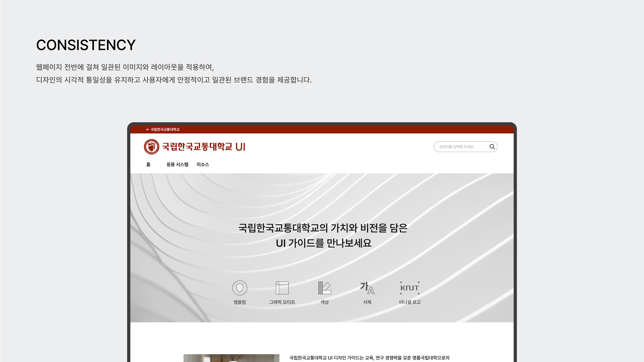Click the 이니셜 로고 label
The height and width of the screenshot is (362, 644).
click(410, 302)
